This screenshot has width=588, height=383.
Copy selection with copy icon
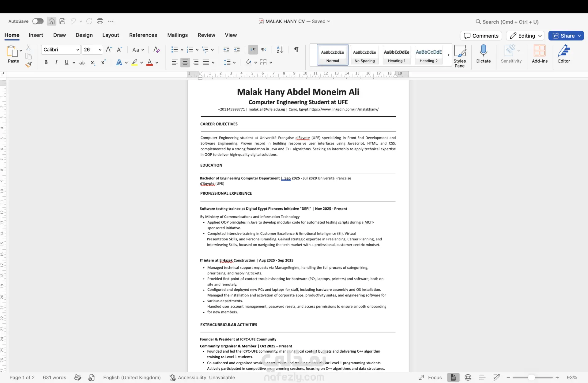(28, 56)
